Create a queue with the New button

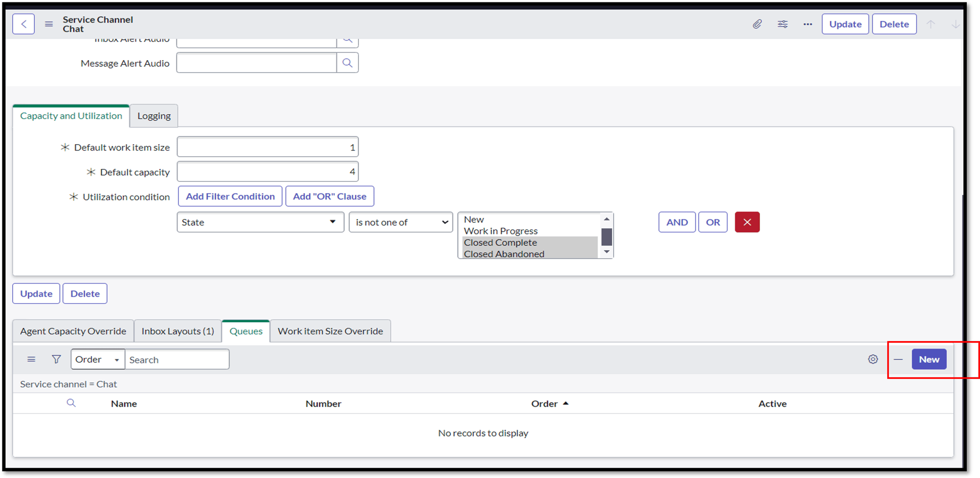tap(929, 359)
